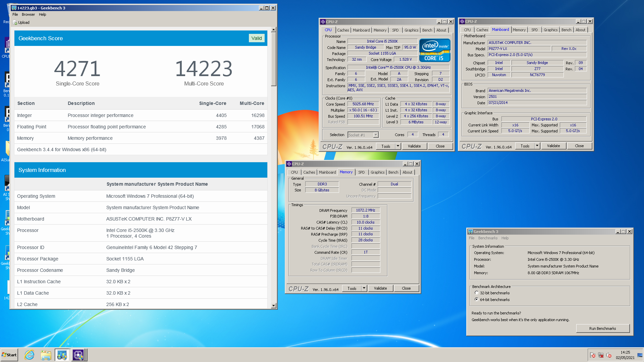This screenshot has height=362, width=644.
Task: Click the Memory Size value 8 GBytes
Action: pos(322,190)
